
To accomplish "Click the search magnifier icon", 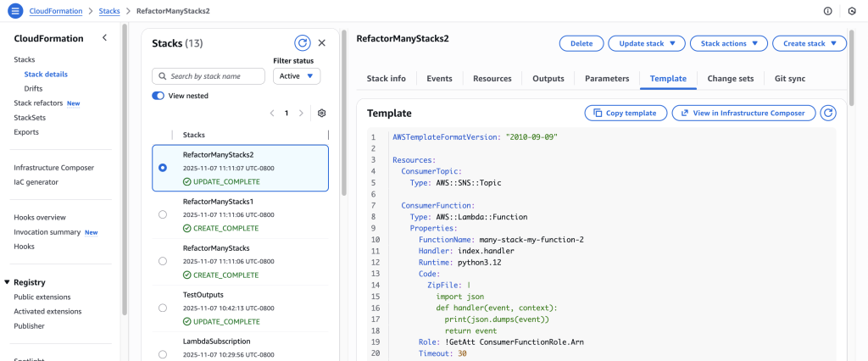I will point(162,76).
